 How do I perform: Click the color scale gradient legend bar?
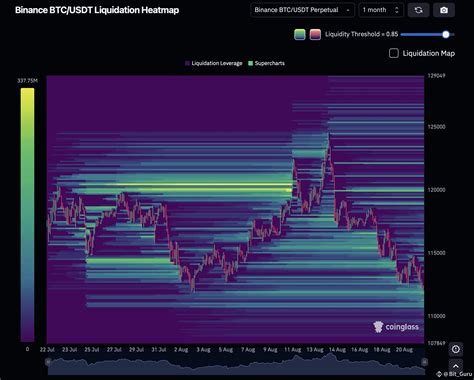pos(27,215)
